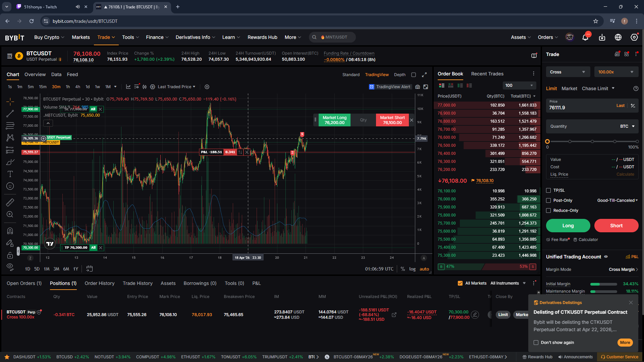
Task: Expand the Good-Till-Canceled dropdown
Action: [618, 200]
